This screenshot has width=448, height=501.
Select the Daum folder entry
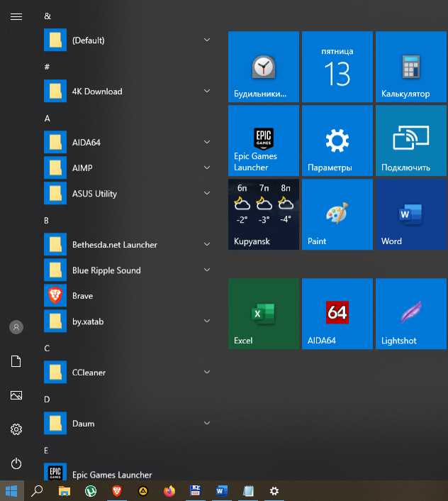pos(128,424)
